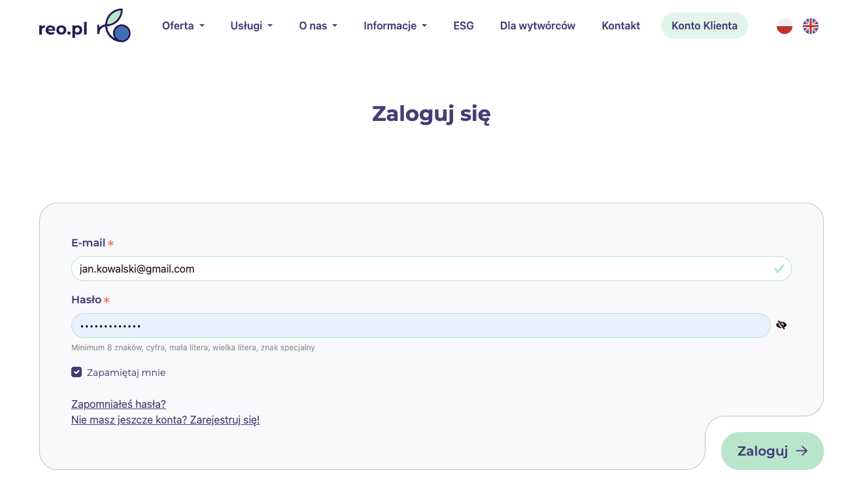Click the Konto Klienta button
Image resolution: width=848 pixels, height=504 pixels.
(704, 26)
